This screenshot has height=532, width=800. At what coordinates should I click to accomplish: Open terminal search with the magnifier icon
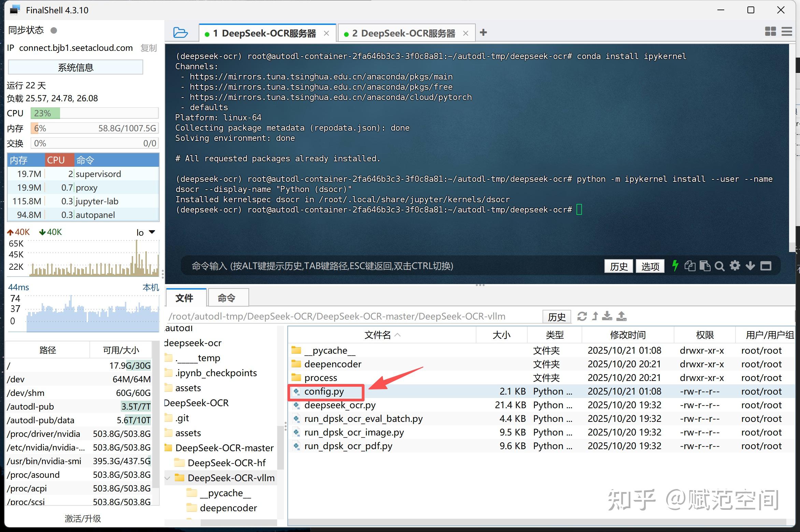pos(720,266)
